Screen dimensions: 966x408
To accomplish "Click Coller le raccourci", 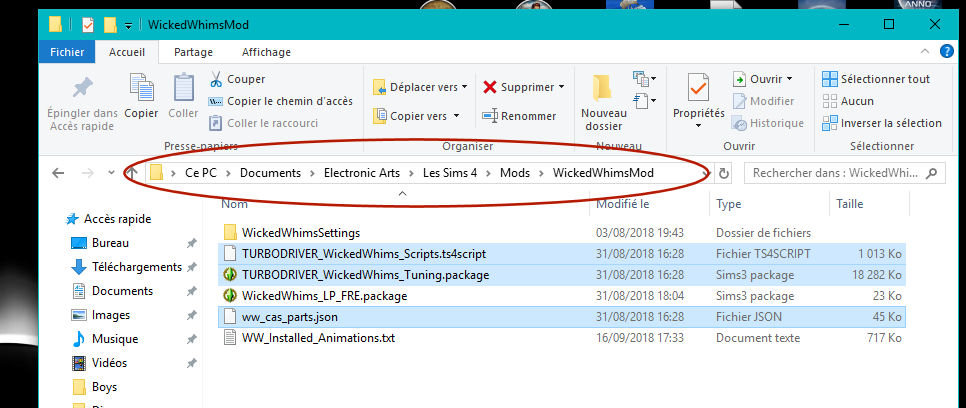I will click(x=264, y=123).
